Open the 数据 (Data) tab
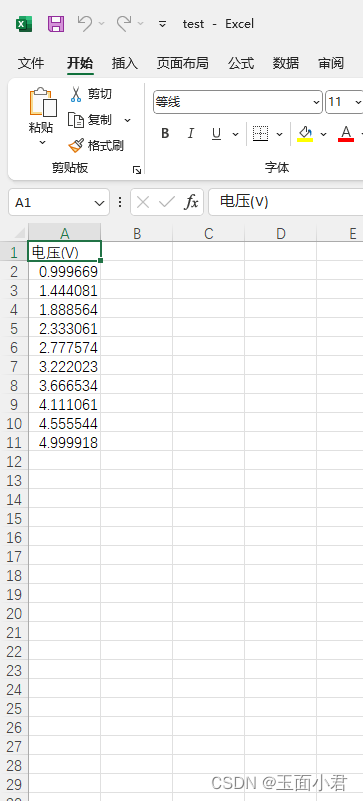This screenshot has height=801, width=363. [286, 63]
